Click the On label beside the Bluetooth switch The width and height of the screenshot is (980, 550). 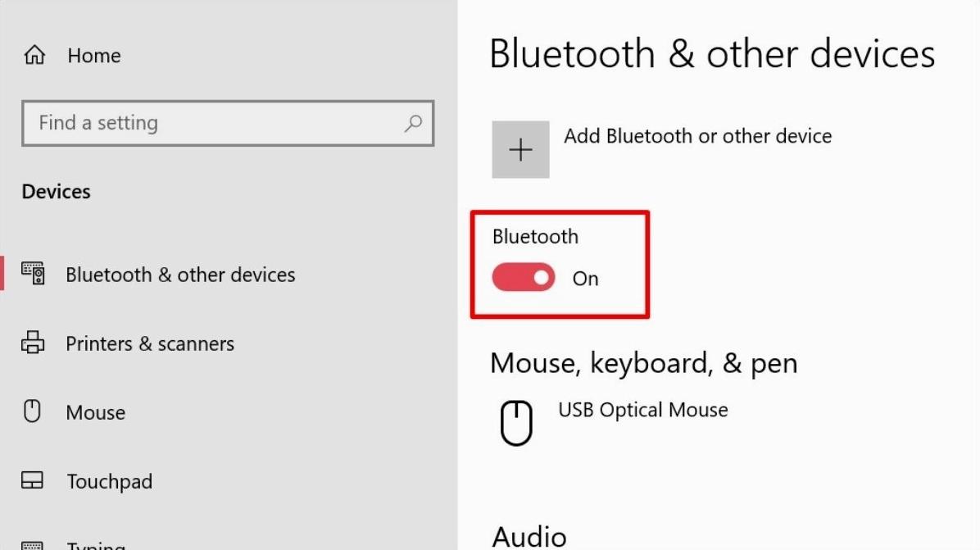[x=585, y=279]
